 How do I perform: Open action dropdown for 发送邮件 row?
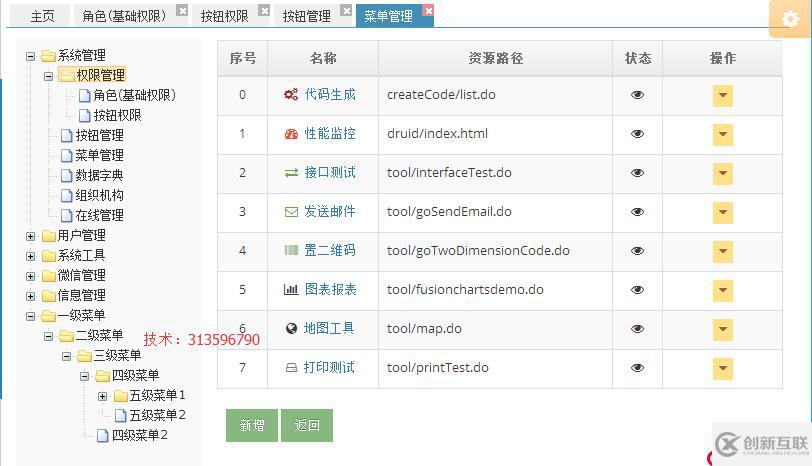pyautogui.click(x=722, y=212)
